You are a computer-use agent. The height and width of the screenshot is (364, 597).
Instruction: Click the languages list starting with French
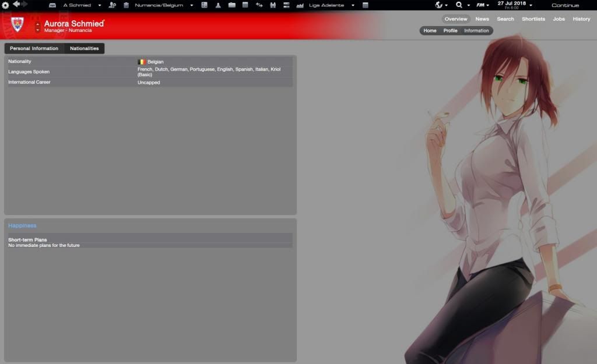pos(209,72)
